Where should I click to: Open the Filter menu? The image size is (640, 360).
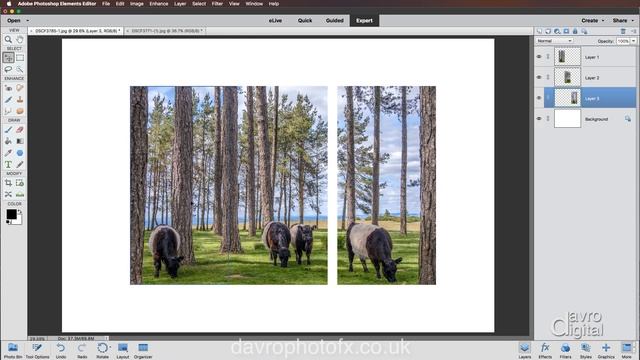click(217, 4)
